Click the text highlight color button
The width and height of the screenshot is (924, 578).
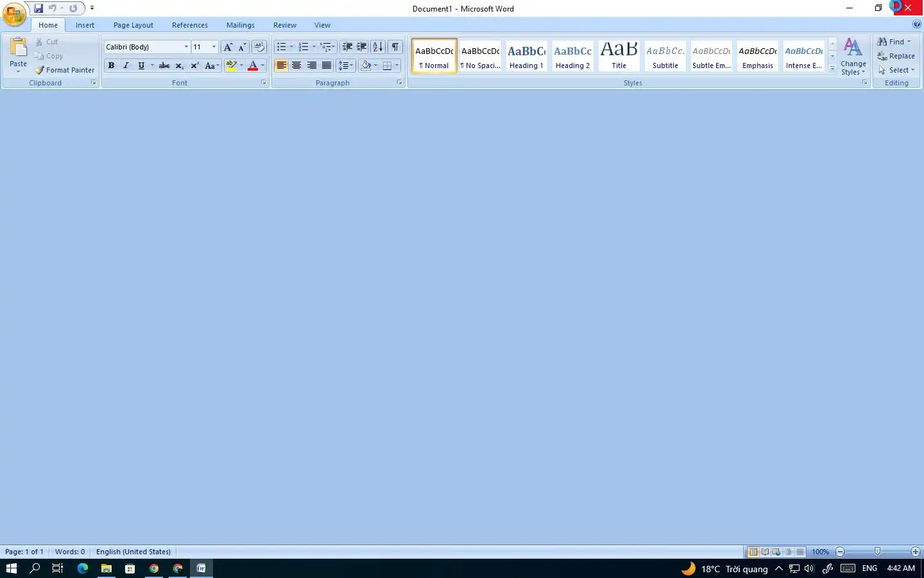click(x=232, y=66)
